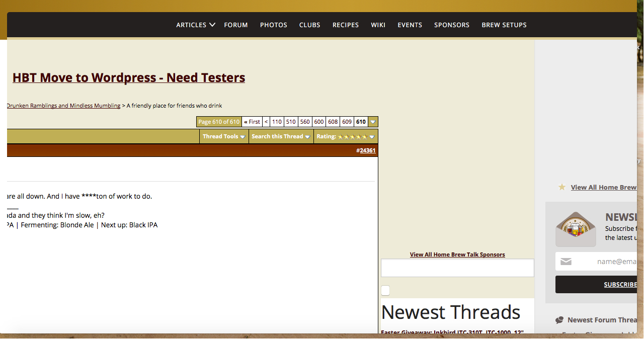Image resolution: width=644 pixels, height=339 pixels.
Task: Go to thread page 560
Action: pos(305,122)
